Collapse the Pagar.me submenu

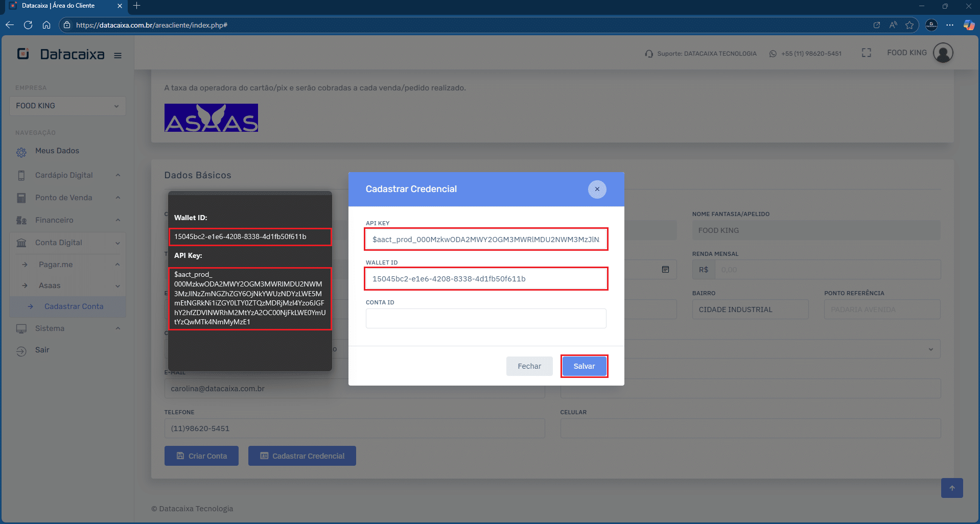pyautogui.click(x=118, y=264)
